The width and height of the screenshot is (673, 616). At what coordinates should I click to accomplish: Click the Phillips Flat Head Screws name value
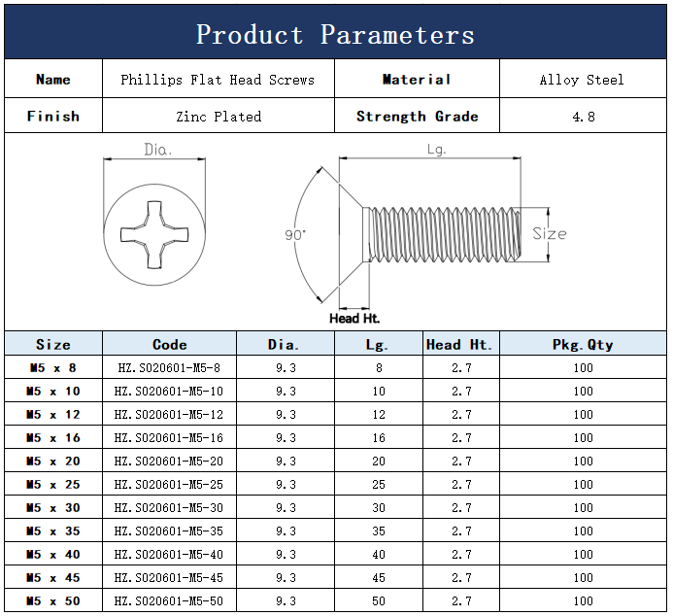tap(218, 80)
